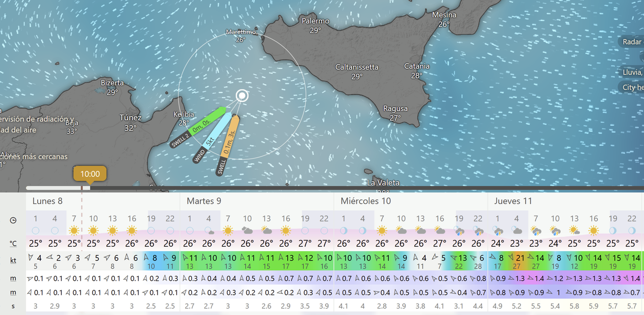The width and height of the screenshot is (644, 315).
Task: Open Palermo 29° city label
Action: pyautogui.click(x=315, y=26)
